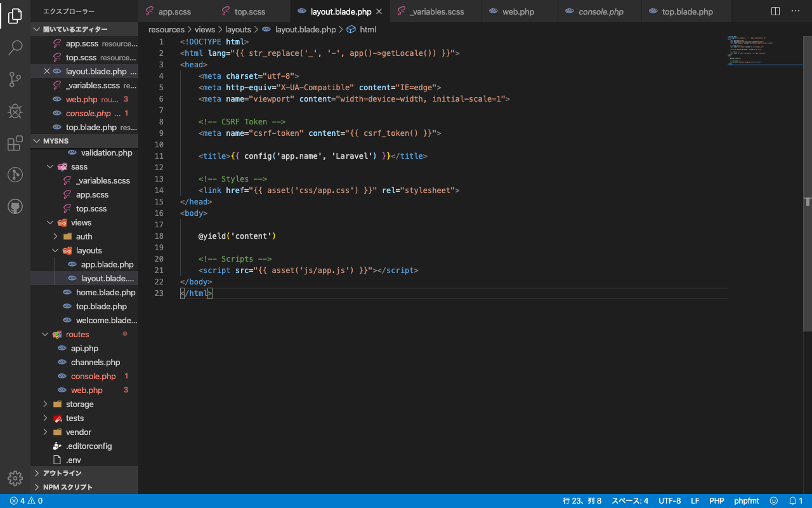The image size is (812, 508).
Task: Switch to the app.scss tab
Action: pyautogui.click(x=176, y=12)
